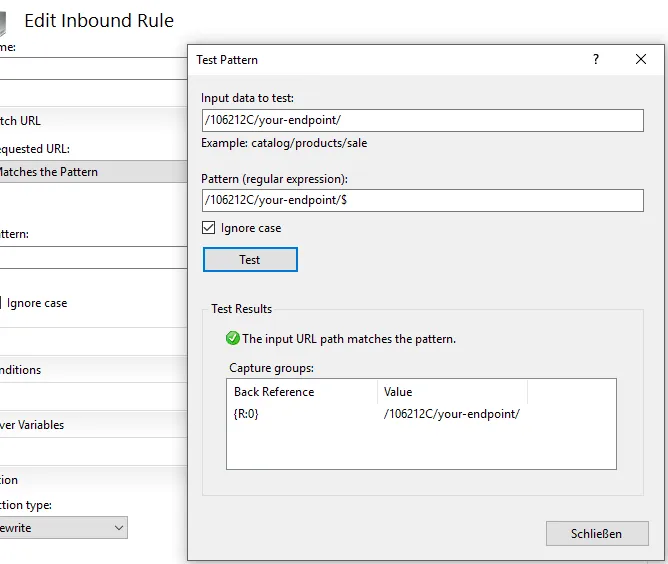Open the Requested URL dropdown
The width and height of the screenshot is (668, 564).
(90, 172)
